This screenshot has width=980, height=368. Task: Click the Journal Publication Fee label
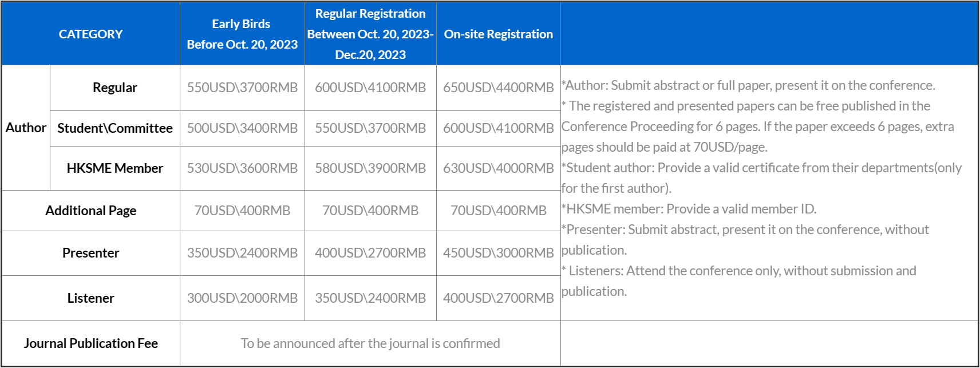pos(90,343)
